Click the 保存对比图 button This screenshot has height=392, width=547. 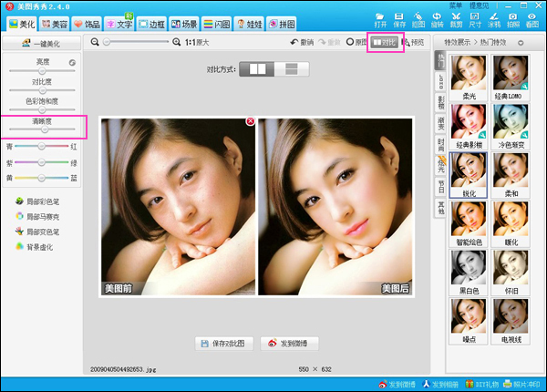[x=223, y=344]
